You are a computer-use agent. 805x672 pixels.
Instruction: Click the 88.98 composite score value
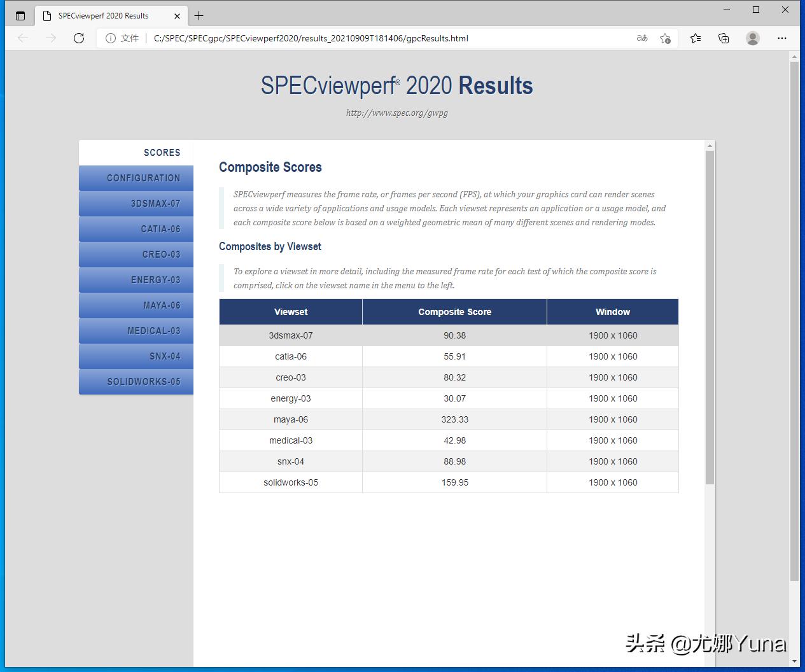[x=454, y=461]
